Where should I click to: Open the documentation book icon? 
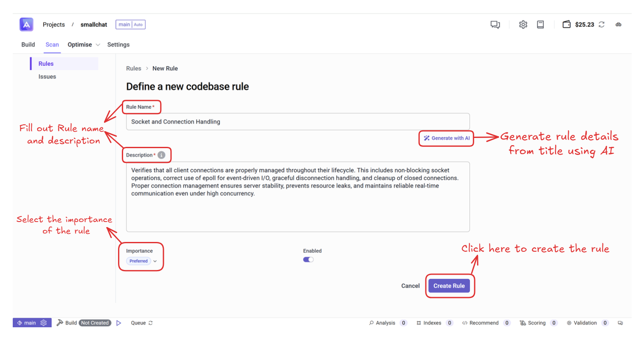click(540, 25)
